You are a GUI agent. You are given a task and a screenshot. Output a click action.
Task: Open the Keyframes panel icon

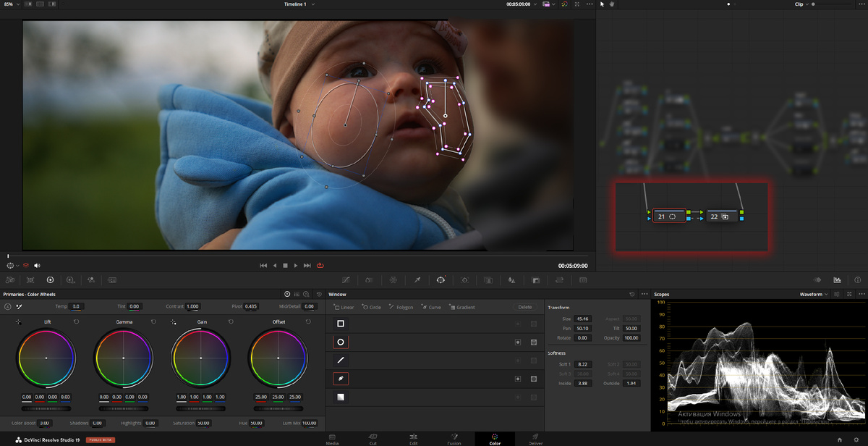(x=818, y=279)
